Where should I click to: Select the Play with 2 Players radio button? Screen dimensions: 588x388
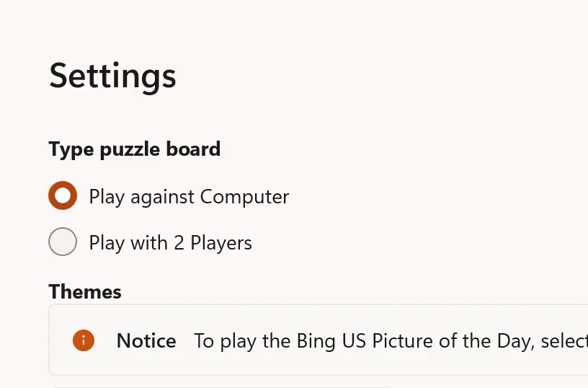(x=63, y=242)
